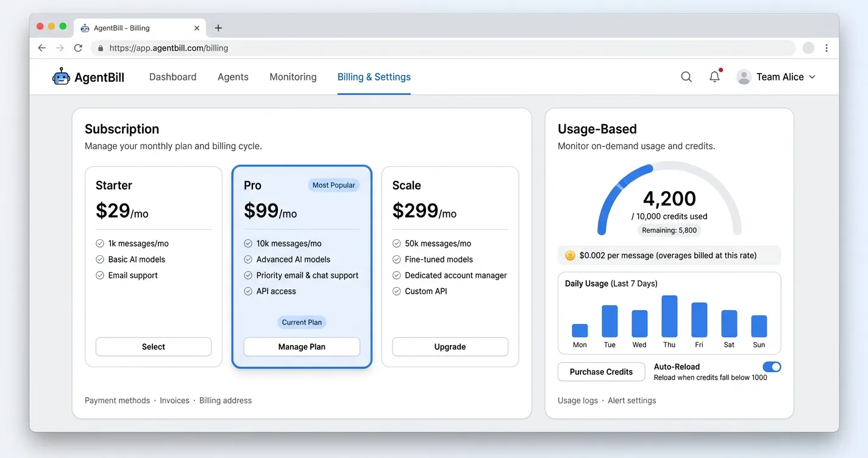Open the Billing address link
This screenshot has height=458, width=868.
226,400
